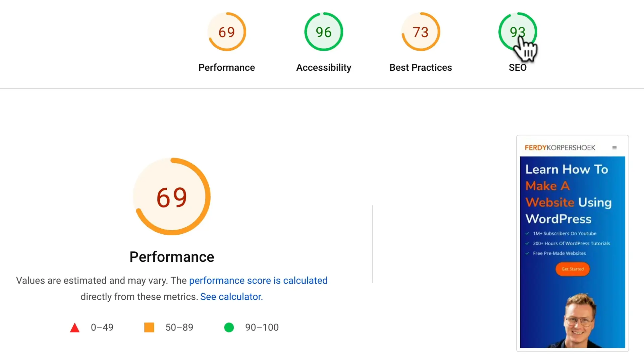The width and height of the screenshot is (644, 363).
Task: Click the hamburger menu in site screenshot
Action: coord(614,148)
